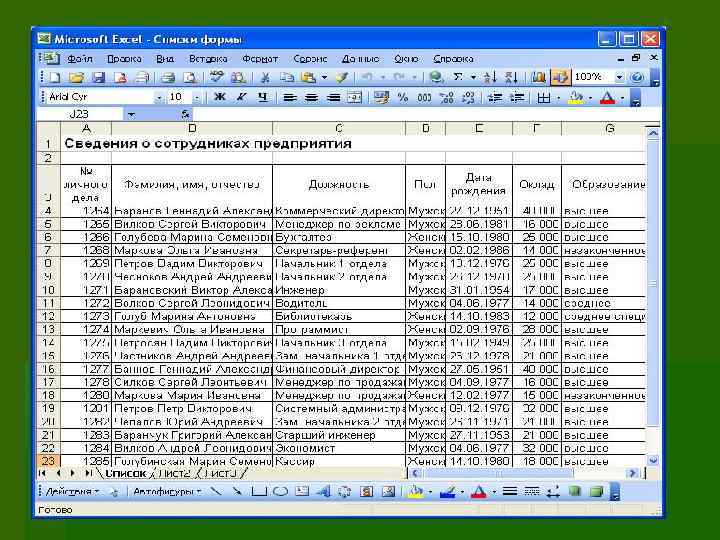Click the Line Color pen in drawing toolbar
The width and height of the screenshot is (720, 540).
click(447, 492)
